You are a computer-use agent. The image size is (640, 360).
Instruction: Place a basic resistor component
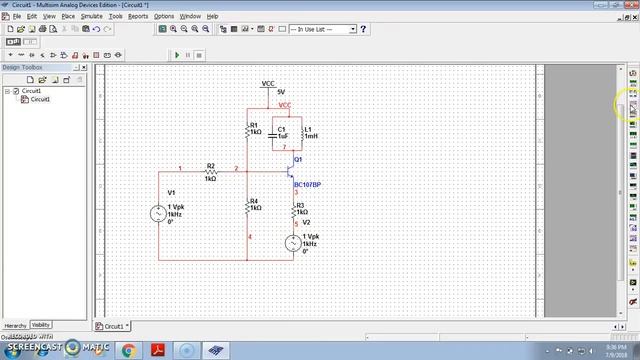tap(21, 55)
